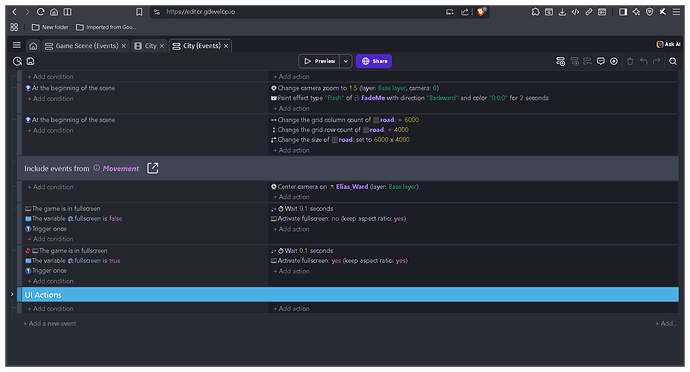690x372 pixels.
Task: Launch the game Preview
Action: pyautogui.click(x=319, y=61)
